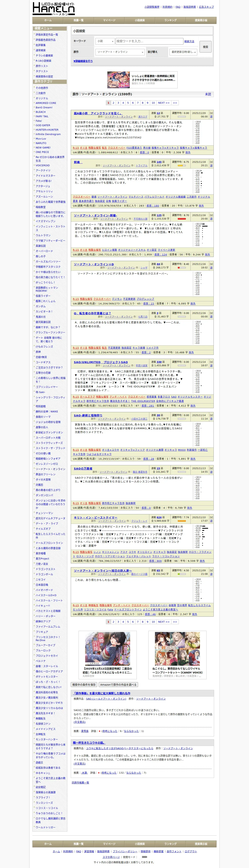Open マイページ in the top navigation bar
Screen dimensions: 249x868
[109, 20]
